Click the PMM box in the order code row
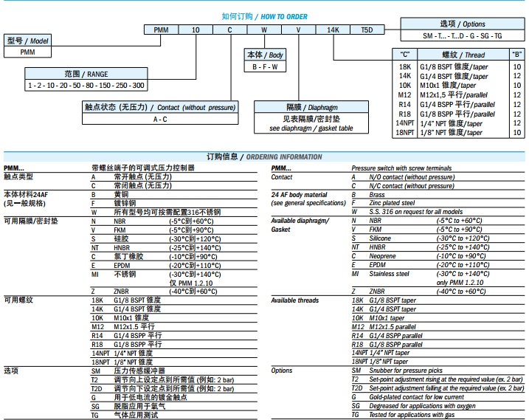This screenshot has width=529, height=420. (161, 30)
